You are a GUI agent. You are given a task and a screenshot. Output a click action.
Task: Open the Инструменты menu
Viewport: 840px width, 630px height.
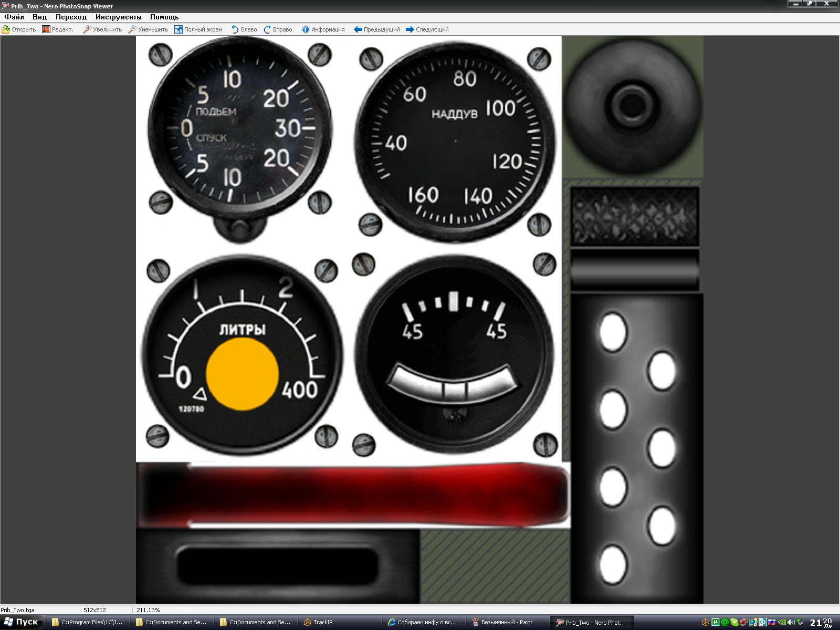coord(118,17)
